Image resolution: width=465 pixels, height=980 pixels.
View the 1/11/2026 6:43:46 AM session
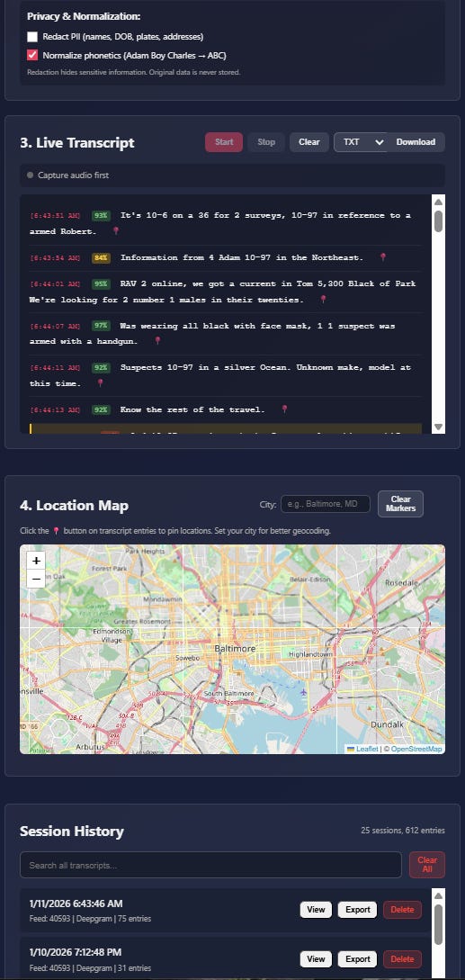pyautogui.click(x=317, y=910)
